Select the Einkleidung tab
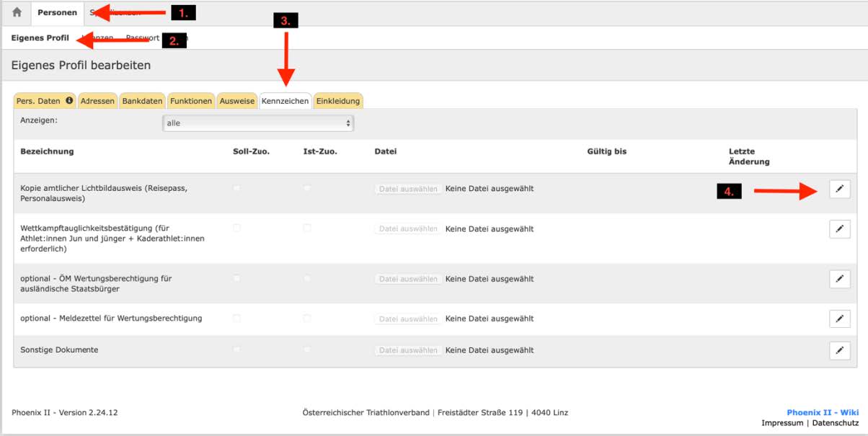The height and width of the screenshot is (436, 868). tap(338, 102)
